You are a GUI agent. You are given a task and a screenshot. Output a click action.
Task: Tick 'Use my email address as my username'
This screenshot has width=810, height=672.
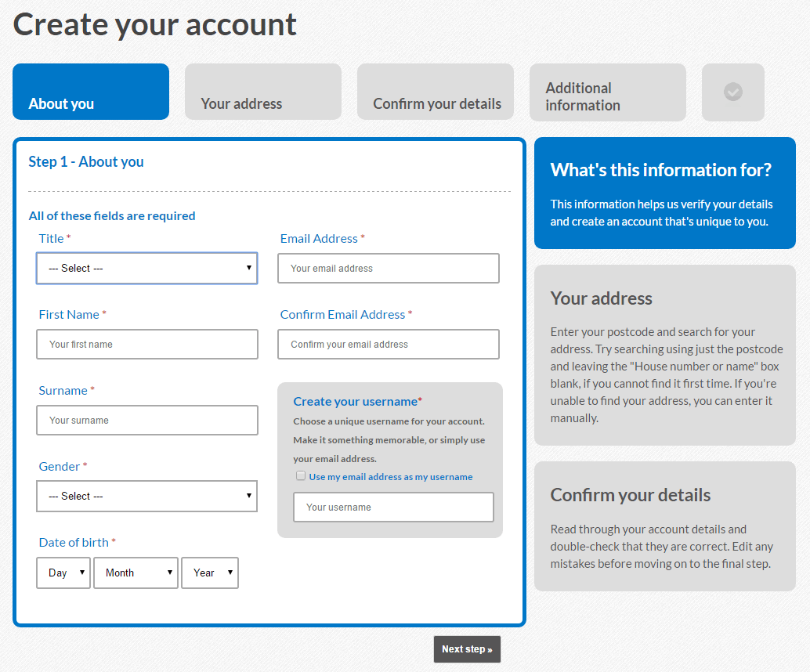coord(301,476)
